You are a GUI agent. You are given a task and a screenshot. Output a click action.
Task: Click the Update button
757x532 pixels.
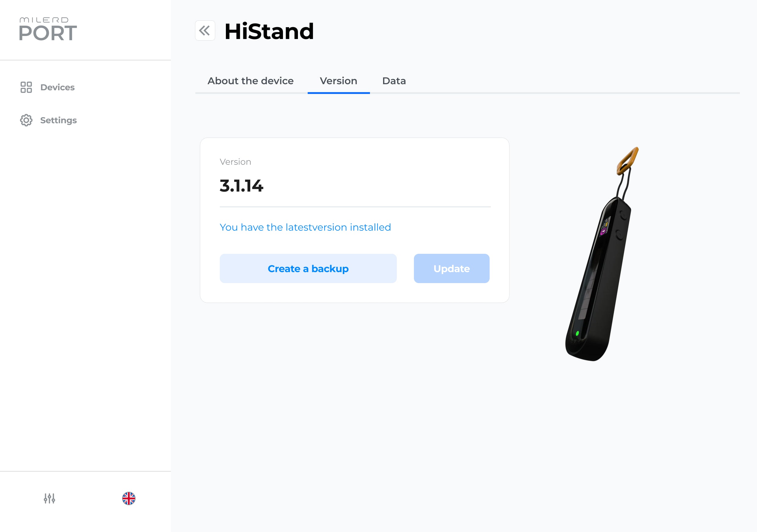[x=451, y=268]
